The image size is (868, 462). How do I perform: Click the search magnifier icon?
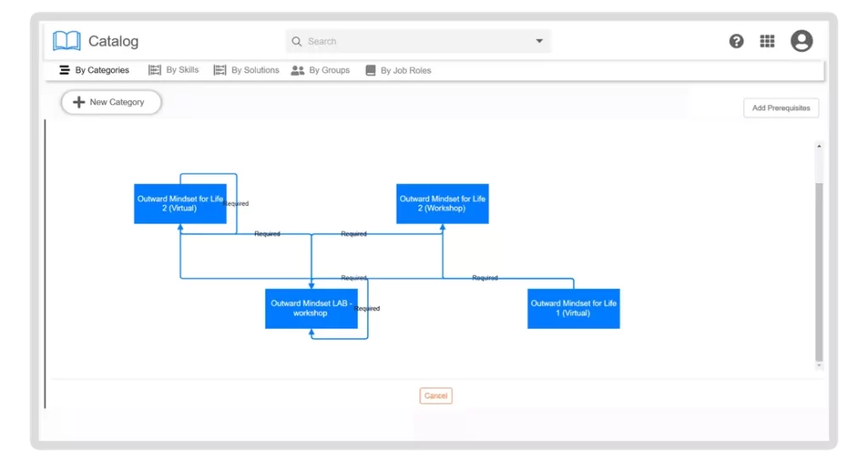pyautogui.click(x=297, y=42)
